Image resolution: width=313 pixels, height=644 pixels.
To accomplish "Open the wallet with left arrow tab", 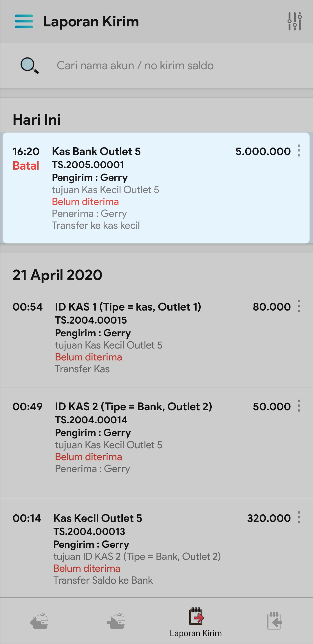I will tap(39, 621).
